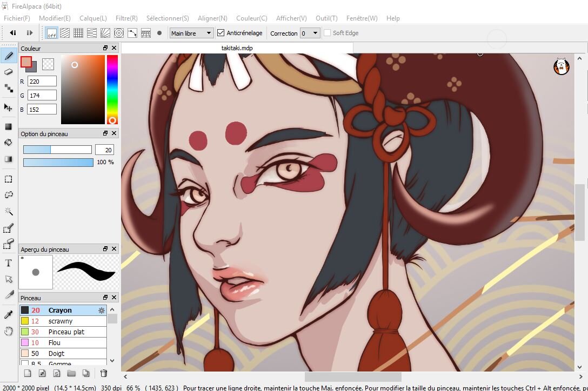The height and width of the screenshot is (391, 588).
Task: Select the Operation arrow tool
Action: (x=8, y=279)
